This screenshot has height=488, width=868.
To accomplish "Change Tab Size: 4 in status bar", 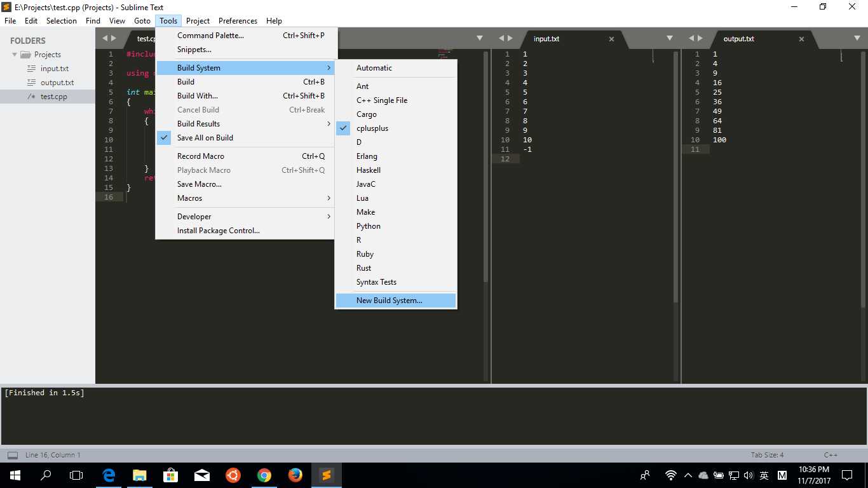I will point(767,455).
